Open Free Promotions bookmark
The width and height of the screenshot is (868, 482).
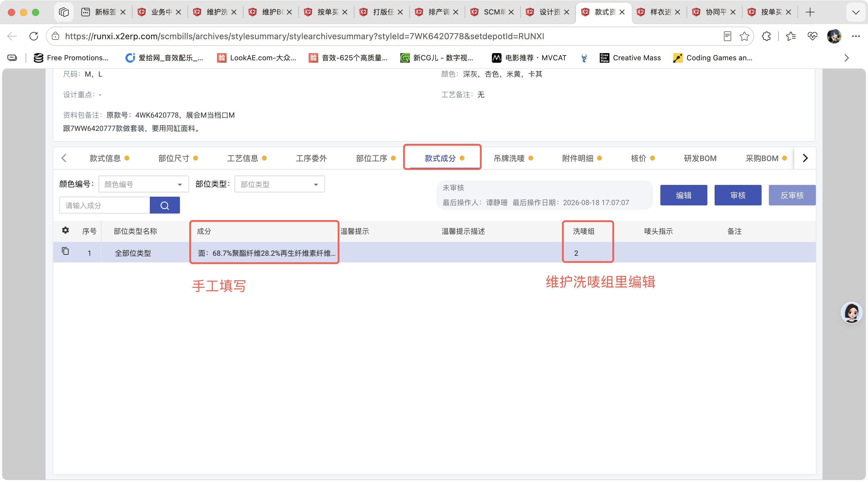(x=71, y=58)
